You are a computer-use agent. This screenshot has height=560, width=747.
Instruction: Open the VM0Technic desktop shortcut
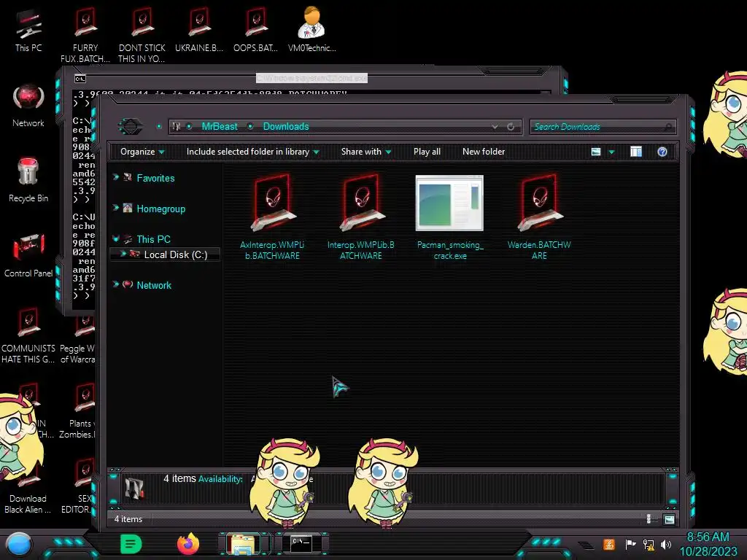pyautogui.click(x=312, y=29)
